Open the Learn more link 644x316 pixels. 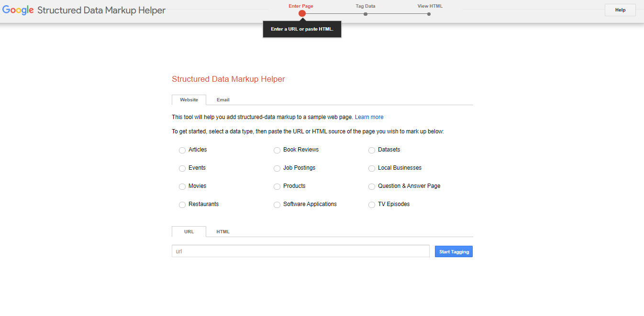click(x=369, y=117)
